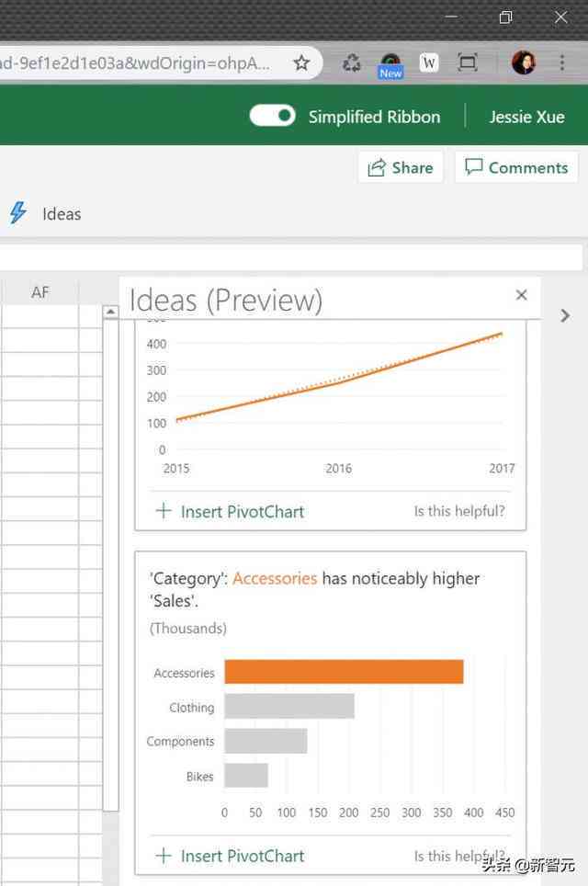Bookmark this page with the star icon
The image size is (588, 886).
tap(301, 62)
